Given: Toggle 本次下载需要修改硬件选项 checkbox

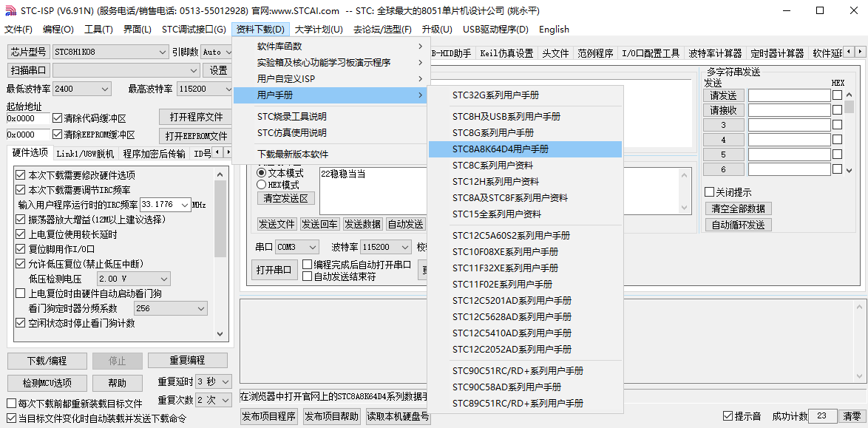Looking at the screenshot, I should [x=75, y=175].
